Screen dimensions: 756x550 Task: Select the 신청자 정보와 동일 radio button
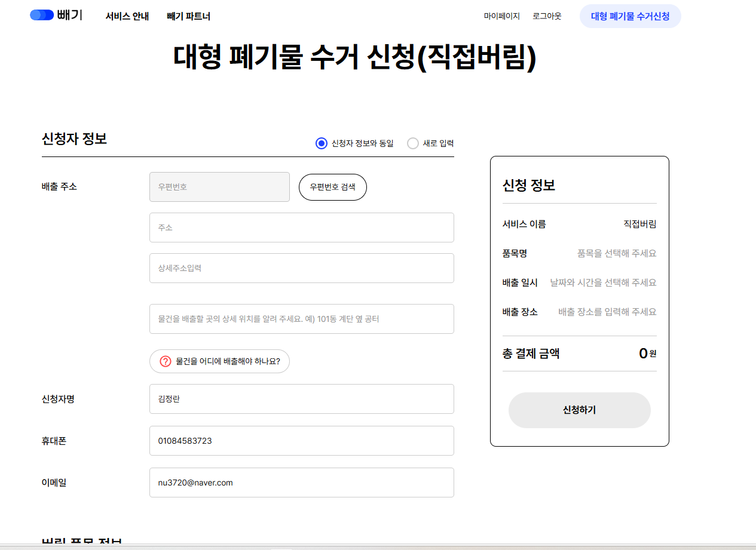(x=320, y=143)
